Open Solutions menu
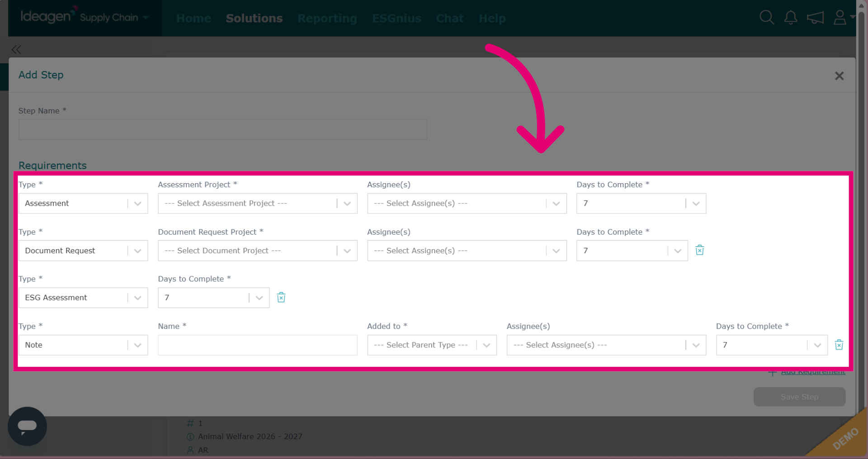The width and height of the screenshot is (868, 459). pyautogui.click(x=254, y=19)
